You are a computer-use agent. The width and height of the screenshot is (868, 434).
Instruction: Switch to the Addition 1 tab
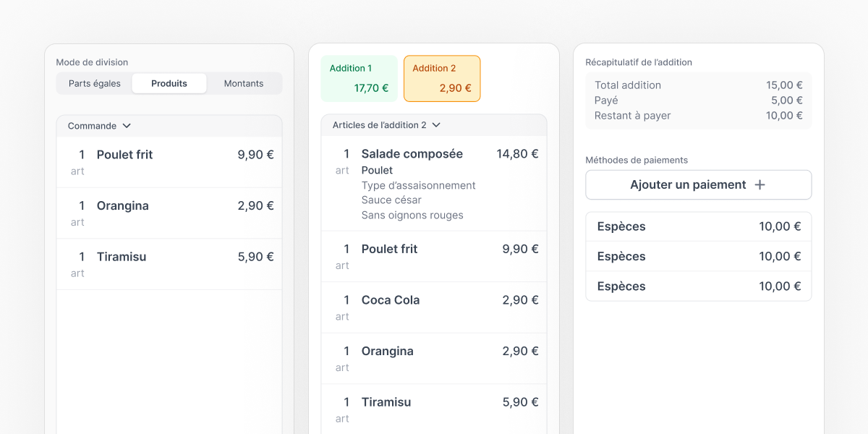(359, 77)
